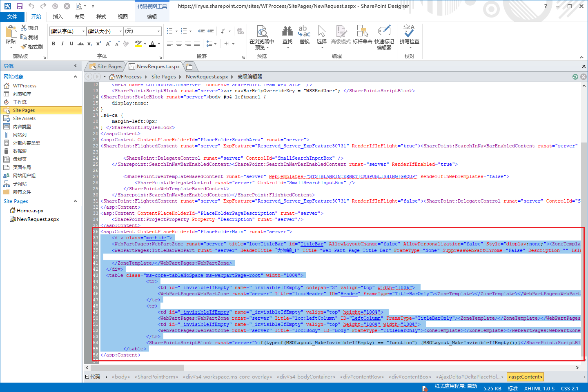Viewport: 588px width, 392px height.
Task: Open the Font Color dropdown arrow
Action: (x=159, y=44)
